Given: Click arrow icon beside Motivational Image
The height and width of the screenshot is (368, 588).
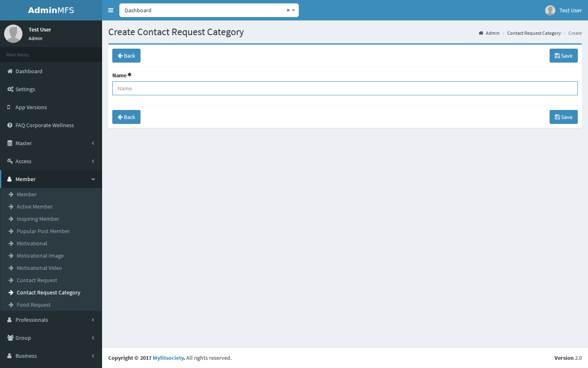Looking at the screenshot, I should point(11,256).
